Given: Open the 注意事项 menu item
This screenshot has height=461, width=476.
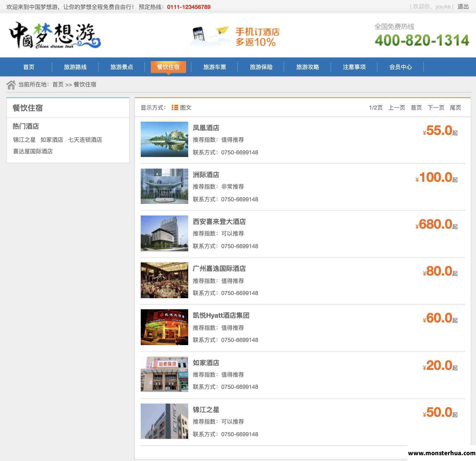Looking at the screenshot, I should pyautogui.click(x=354, y=67).
